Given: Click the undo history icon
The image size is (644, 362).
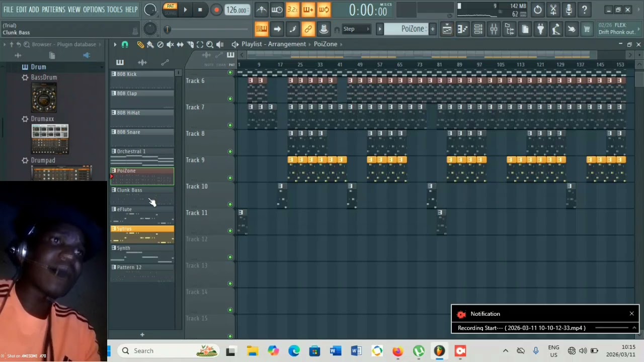Looking at the screenshot, I should click(x=538, y=10).
